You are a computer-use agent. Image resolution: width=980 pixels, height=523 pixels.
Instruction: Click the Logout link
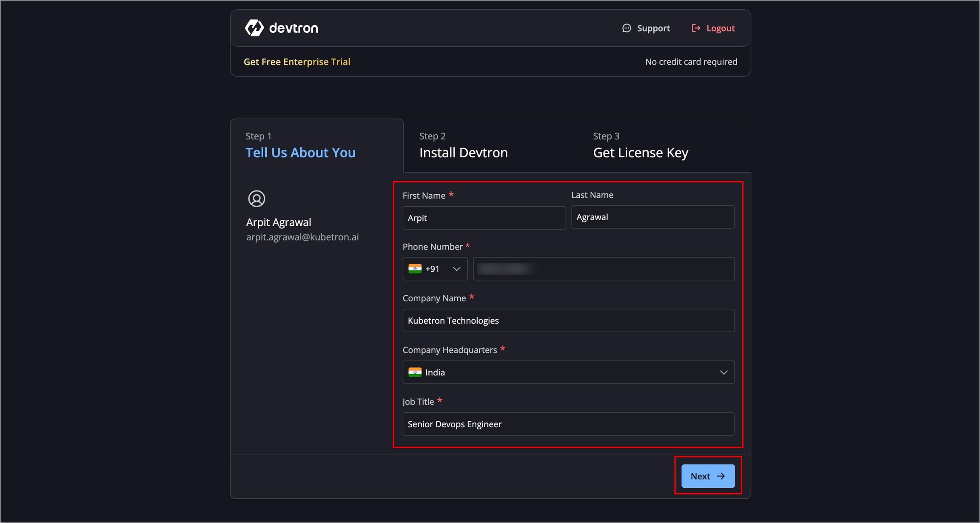click(713, 28)
